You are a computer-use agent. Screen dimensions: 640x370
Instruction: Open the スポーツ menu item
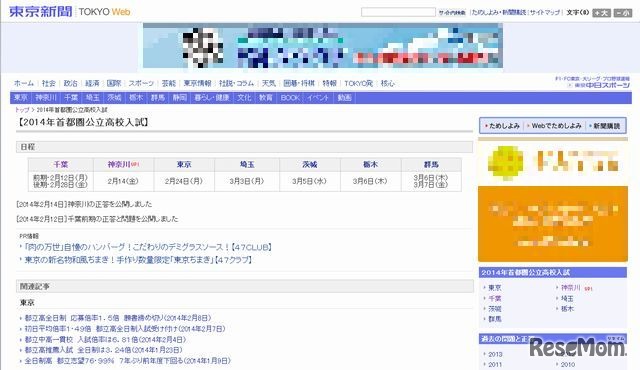click(x=141, y=83)
